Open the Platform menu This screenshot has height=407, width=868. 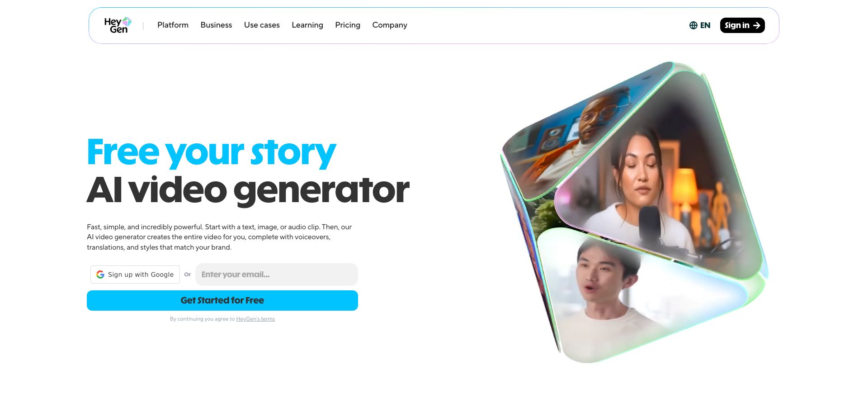[173, 25]
